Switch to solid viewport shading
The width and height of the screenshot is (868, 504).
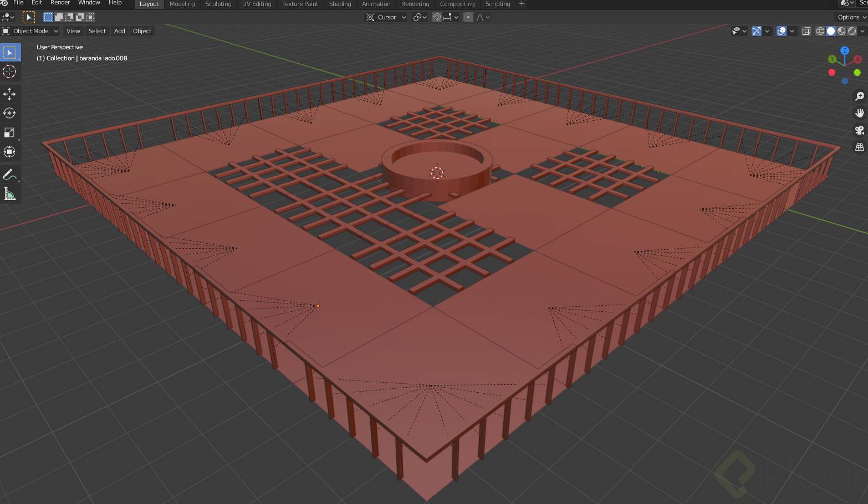click(x=831, y=31)
